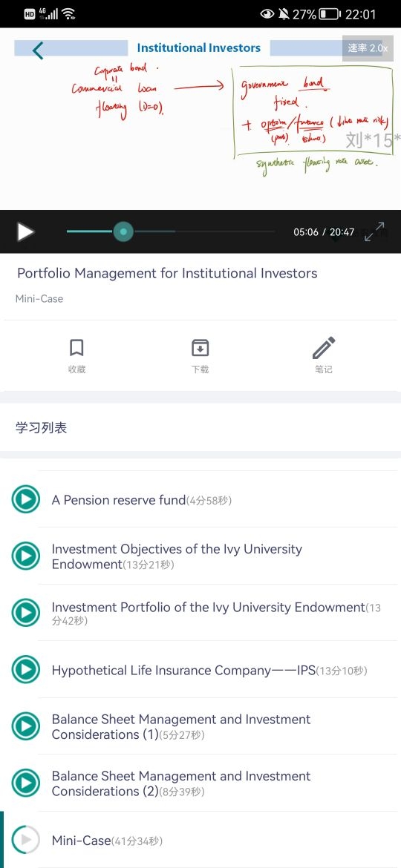The width and height of the screenshot is (401, 868).
Task: Tap the lecture whiteboard video area
Action: [x=200, y=119]
